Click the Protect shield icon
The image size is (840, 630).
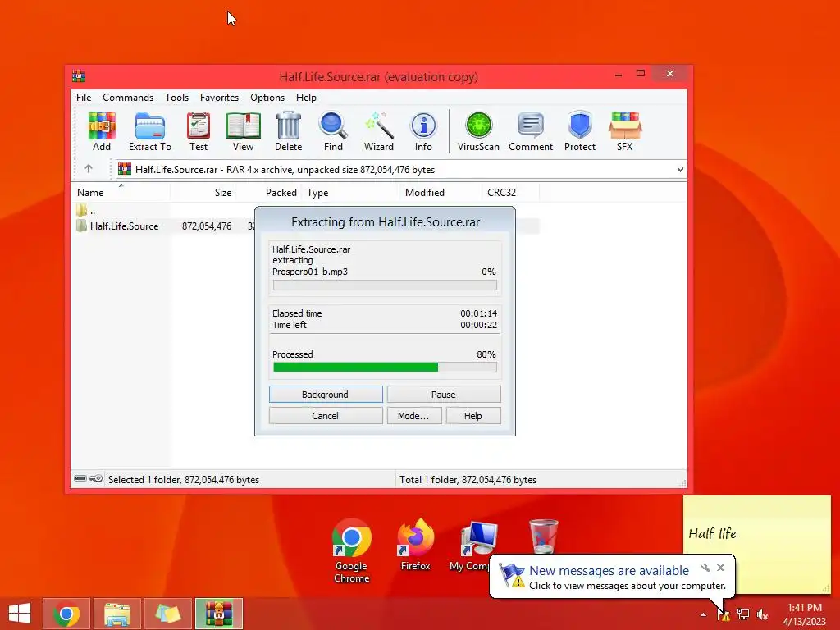pos(580,131)
